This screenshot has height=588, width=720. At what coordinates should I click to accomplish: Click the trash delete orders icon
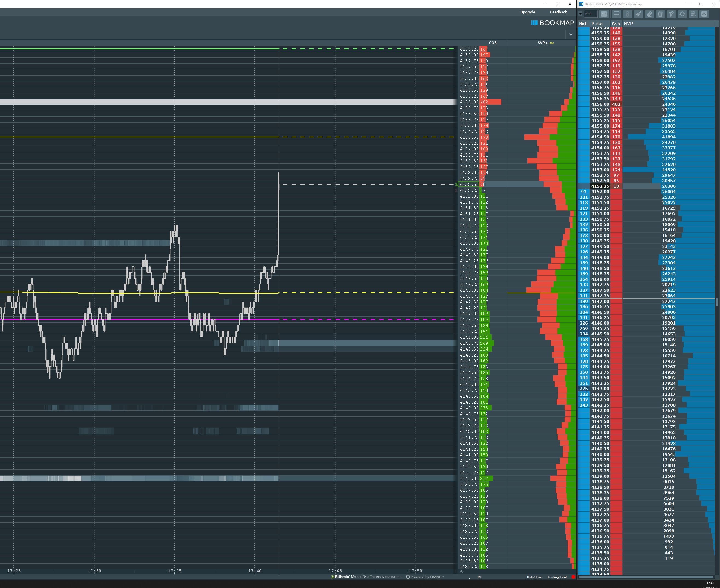point(660,14)
